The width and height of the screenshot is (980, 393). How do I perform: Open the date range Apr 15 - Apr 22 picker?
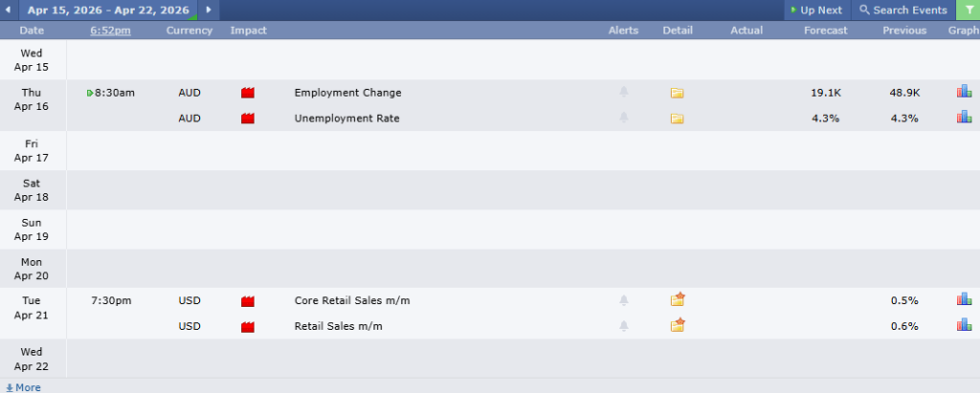[108, 10]
